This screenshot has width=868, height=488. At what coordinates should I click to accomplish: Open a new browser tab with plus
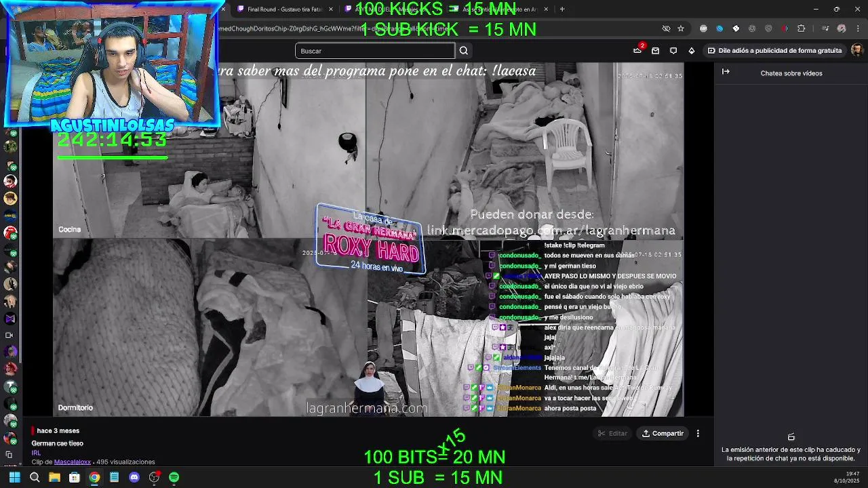click(562, 9)
